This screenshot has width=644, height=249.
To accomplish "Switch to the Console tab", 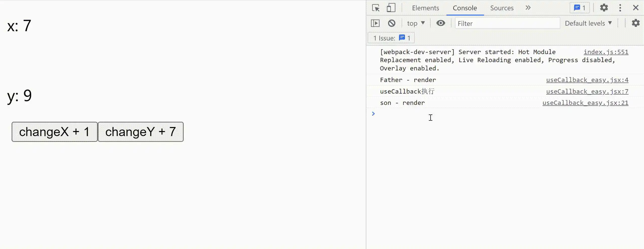I will tap(465, 8).
